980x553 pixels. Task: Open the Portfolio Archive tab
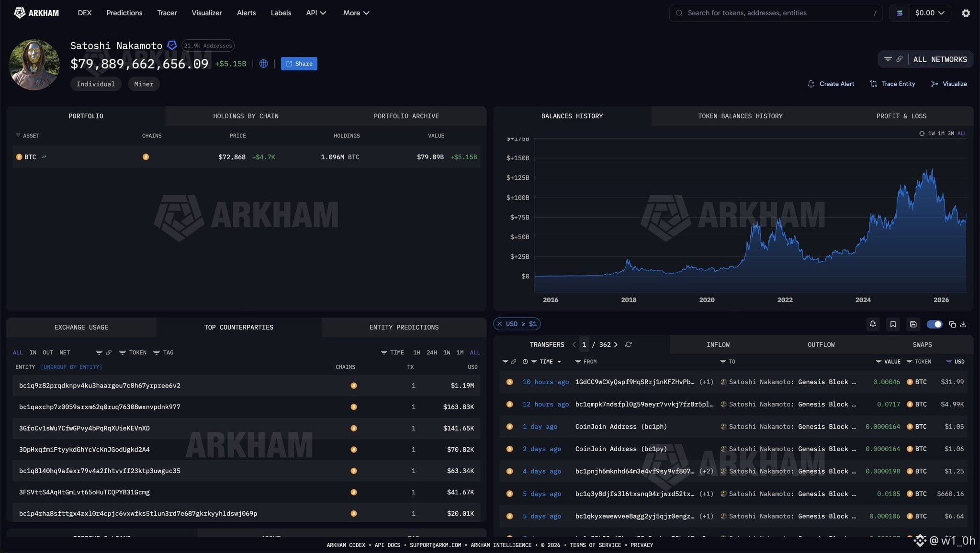click(406, 116)
